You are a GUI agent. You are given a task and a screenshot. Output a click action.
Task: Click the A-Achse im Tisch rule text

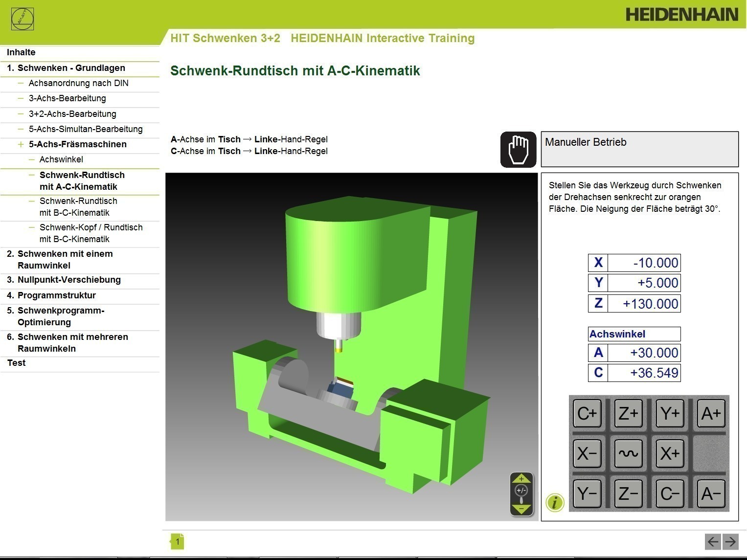click(x=249, y=139)
